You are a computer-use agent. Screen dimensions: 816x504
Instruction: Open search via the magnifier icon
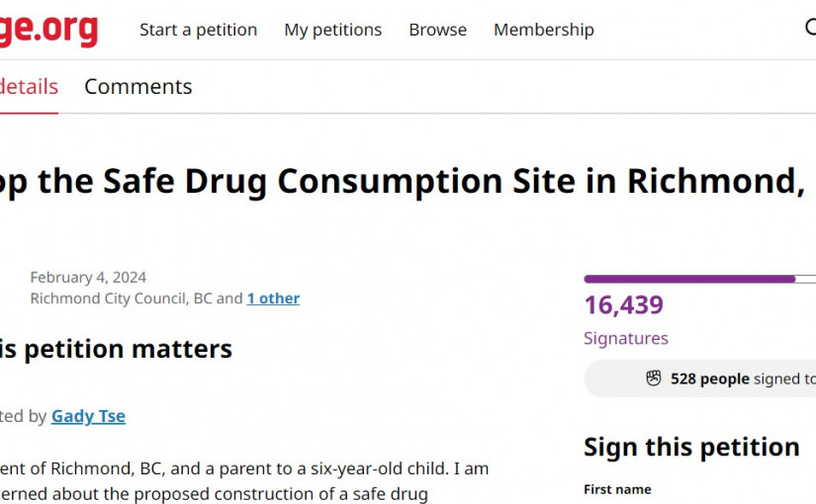click(810, 29)
